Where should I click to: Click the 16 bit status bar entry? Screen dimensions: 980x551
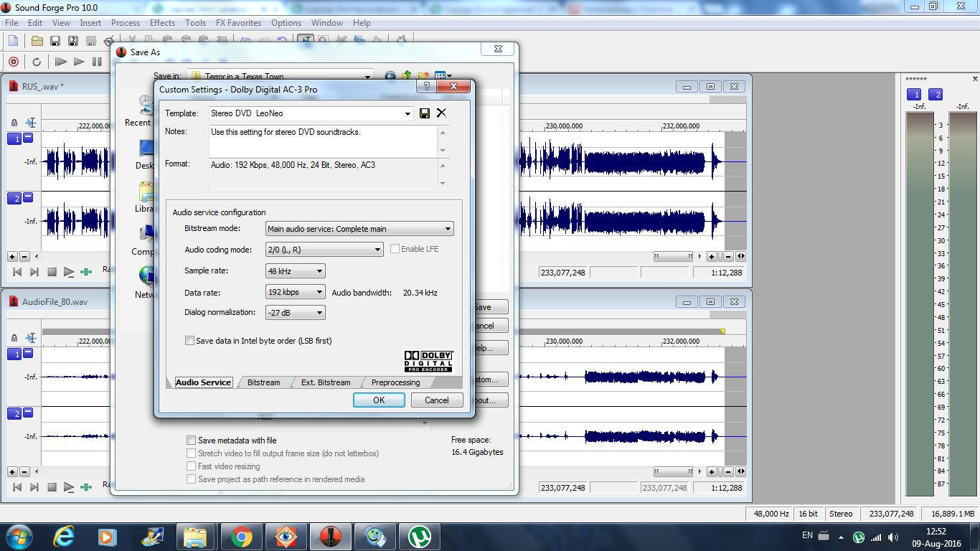808,514
